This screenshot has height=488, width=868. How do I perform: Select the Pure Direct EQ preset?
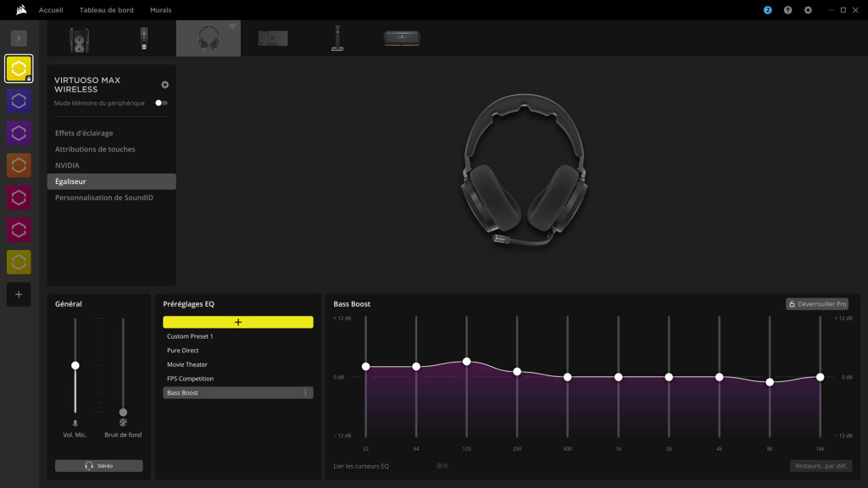238,350
